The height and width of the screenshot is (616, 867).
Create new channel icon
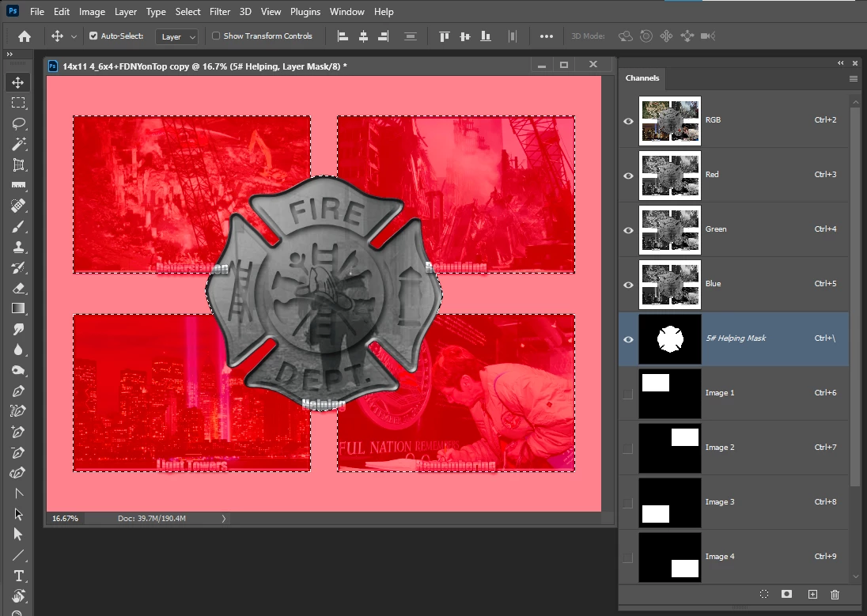click(x=812, y=595)
